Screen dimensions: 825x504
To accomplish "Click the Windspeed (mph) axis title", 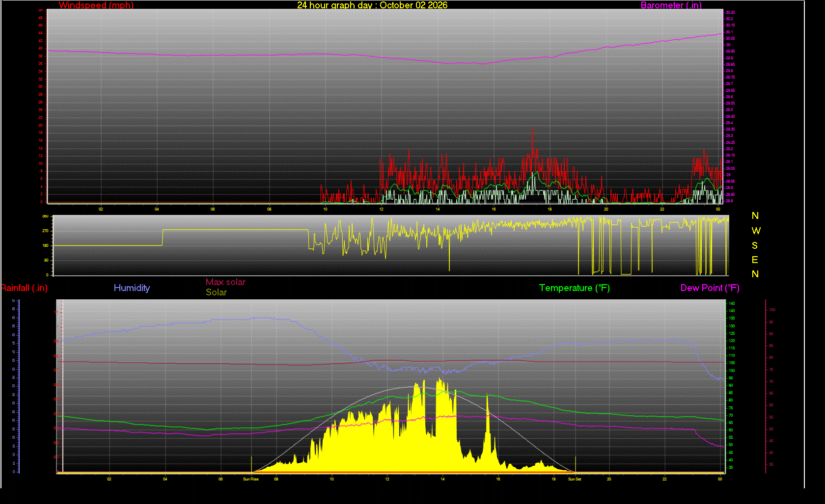I will pyautogui.click(x=96, y=5).
